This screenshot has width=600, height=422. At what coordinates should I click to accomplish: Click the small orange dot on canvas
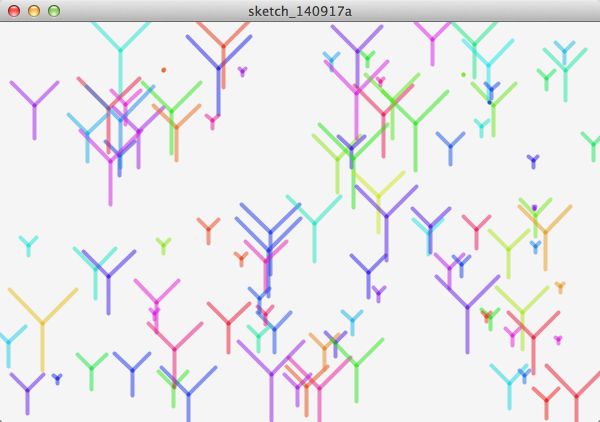(x=163, y=70)
